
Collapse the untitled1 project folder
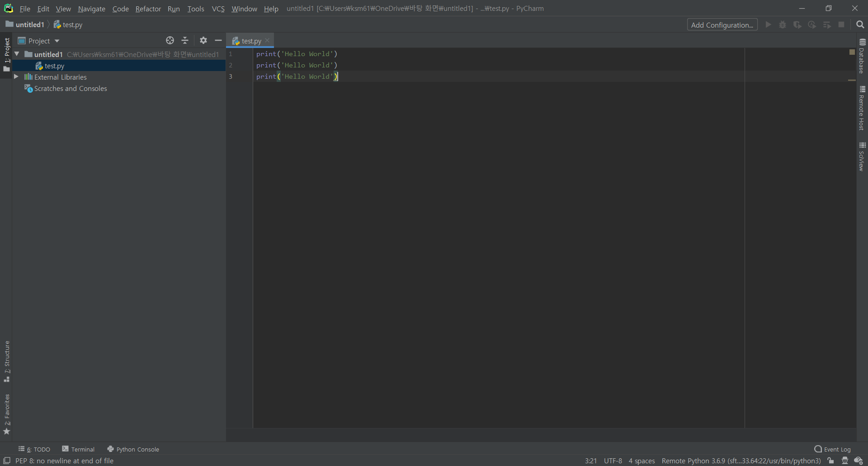(x=17, y=54)
